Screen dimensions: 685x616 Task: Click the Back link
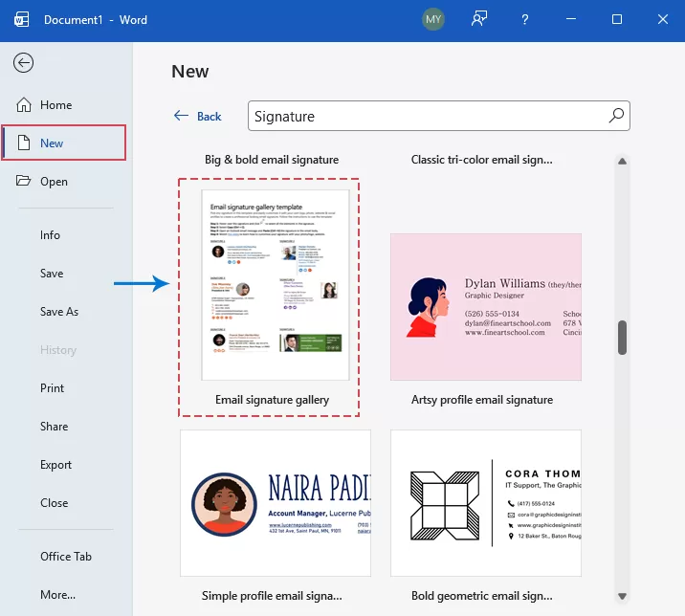point(209,116)
